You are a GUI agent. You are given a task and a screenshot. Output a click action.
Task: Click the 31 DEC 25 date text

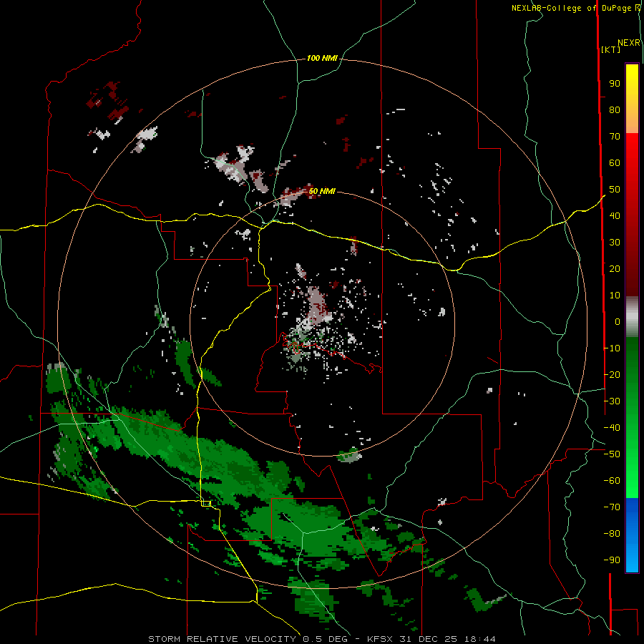(429, 639)
